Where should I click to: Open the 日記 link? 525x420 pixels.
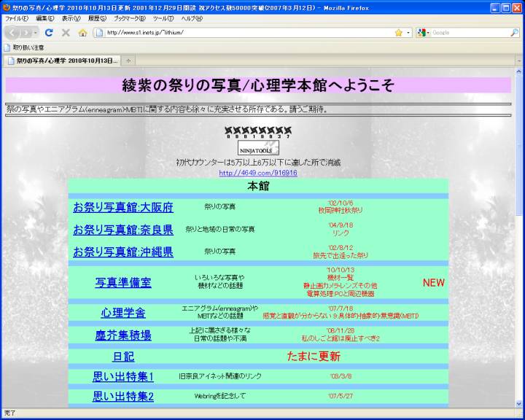coord(123,357)
